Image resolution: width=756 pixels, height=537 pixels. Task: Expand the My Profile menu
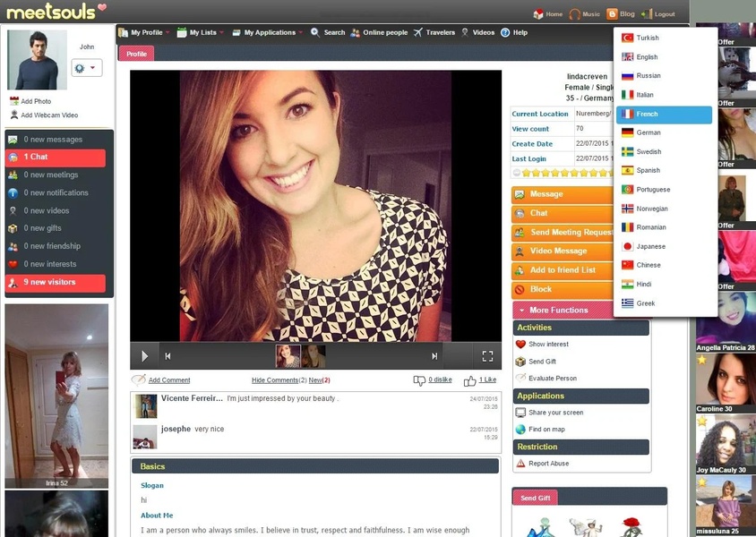[x=144, y=32]
